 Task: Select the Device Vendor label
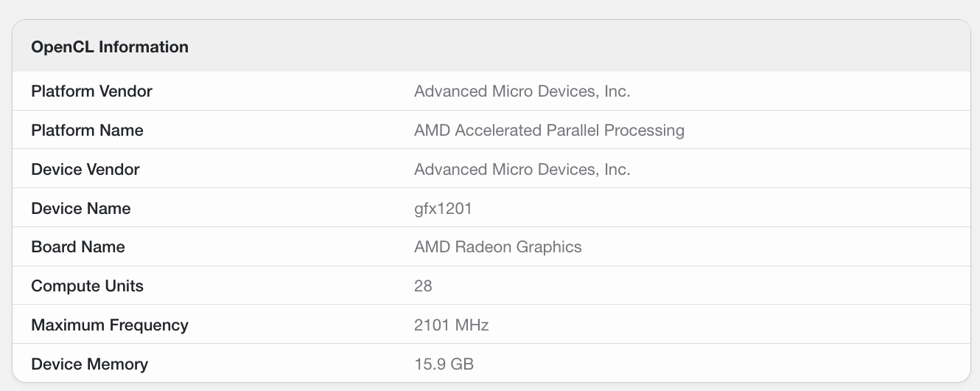(85, 170)
